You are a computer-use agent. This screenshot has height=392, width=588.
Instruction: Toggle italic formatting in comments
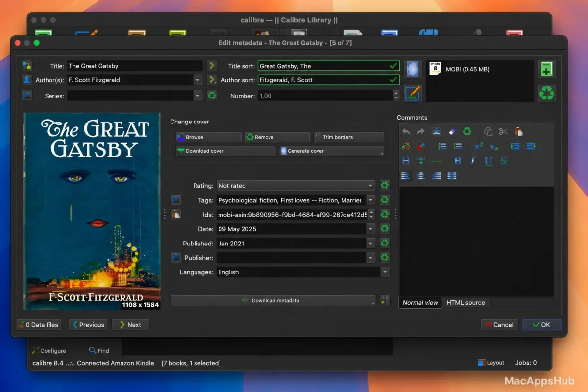click(473, 161)
